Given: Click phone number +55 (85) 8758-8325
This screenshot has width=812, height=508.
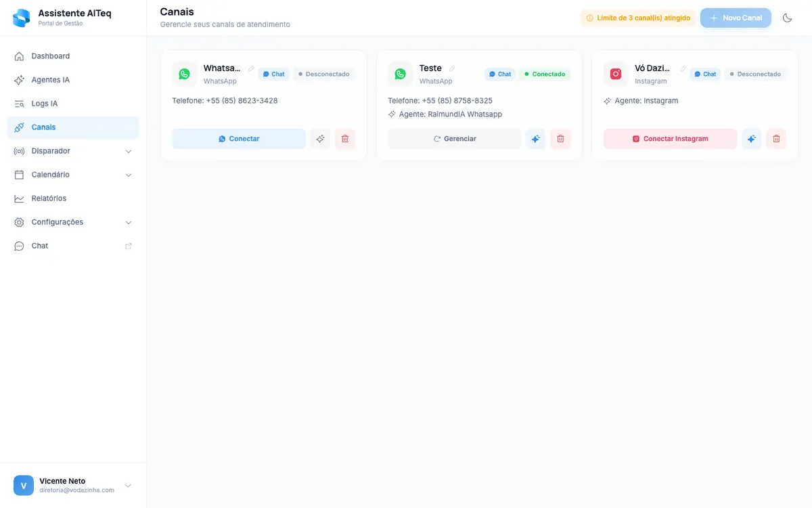Looking at the screenshot, I should pos(457,101).
